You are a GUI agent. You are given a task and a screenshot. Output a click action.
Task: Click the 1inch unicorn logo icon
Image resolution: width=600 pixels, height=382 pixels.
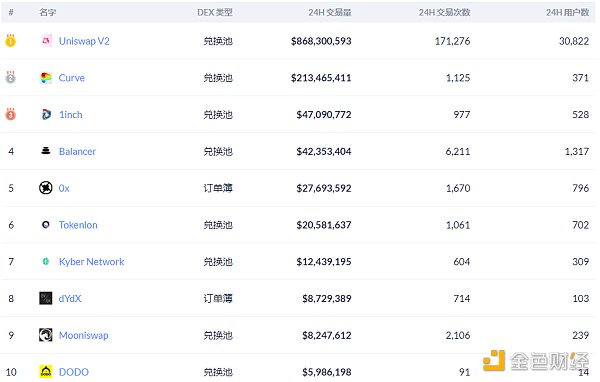46,114
